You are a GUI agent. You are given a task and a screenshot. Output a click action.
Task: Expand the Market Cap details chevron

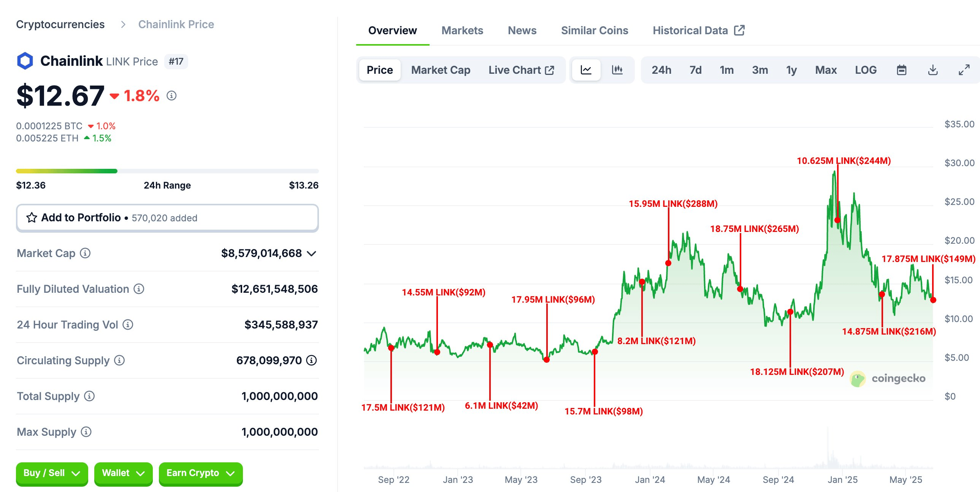(312, 254)
